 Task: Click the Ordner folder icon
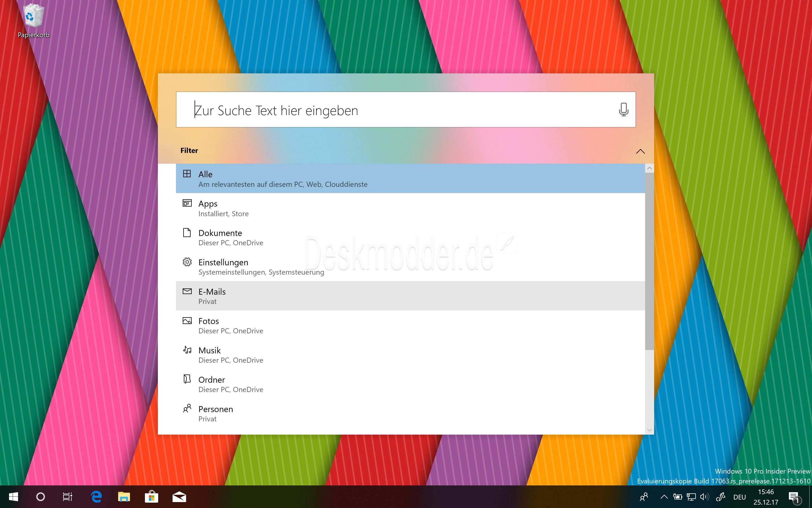187,379
